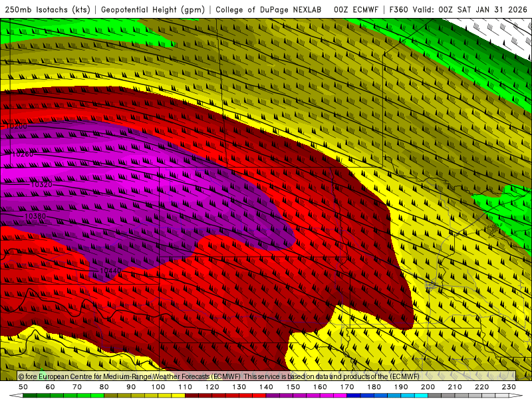This screenshot has width=532, height=399.
Task: Click the 230 value on the legend
Action: [x=509, y=387]
